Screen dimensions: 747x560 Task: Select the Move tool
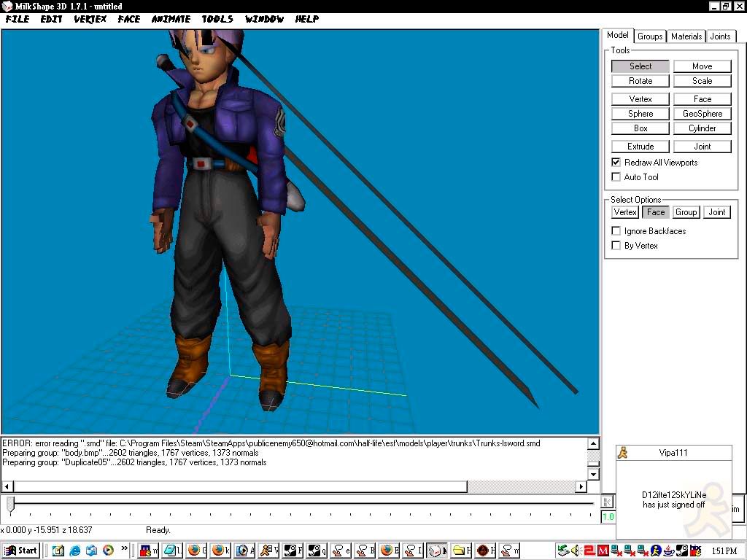click(703, 66)
